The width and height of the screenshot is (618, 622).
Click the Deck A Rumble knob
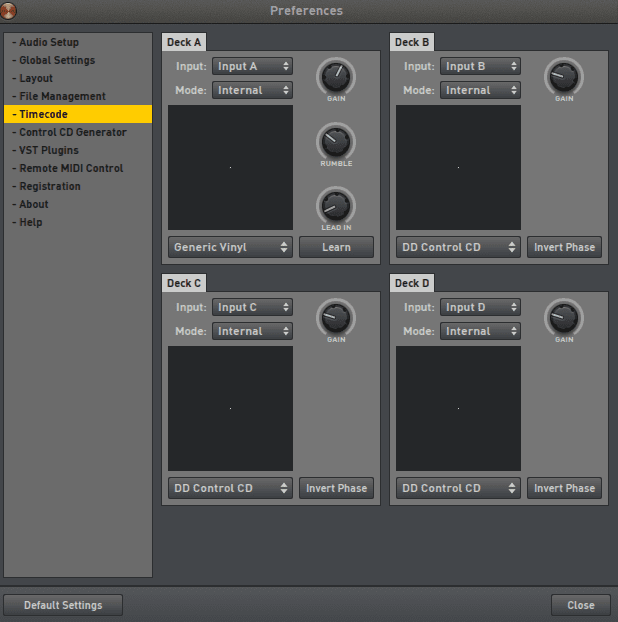tap(336, 141)
